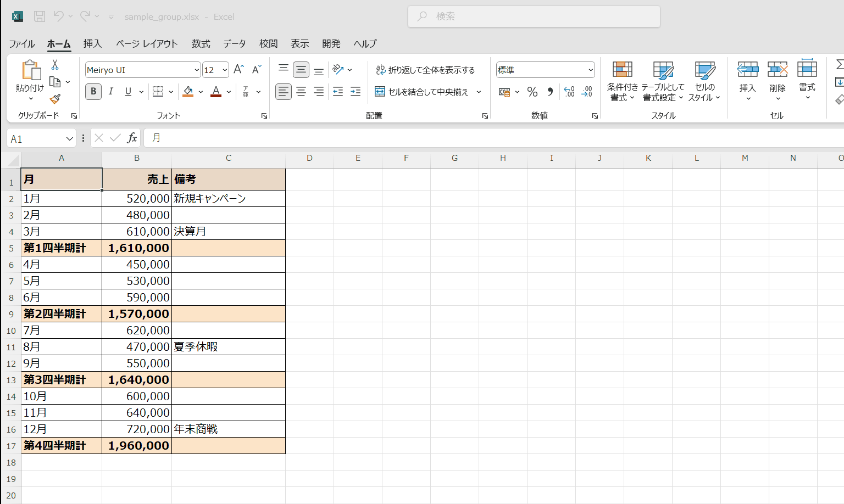Click the Increase Indent icon

(356, 92)
